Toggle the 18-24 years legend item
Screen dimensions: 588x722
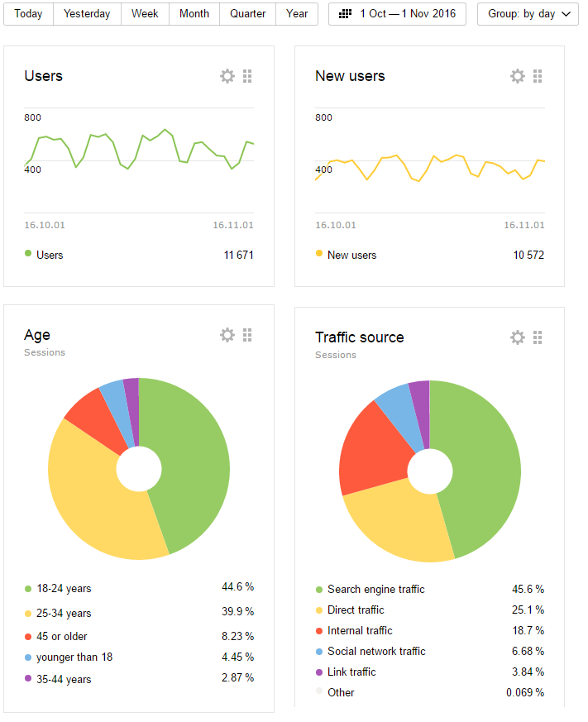pos(63,589)
